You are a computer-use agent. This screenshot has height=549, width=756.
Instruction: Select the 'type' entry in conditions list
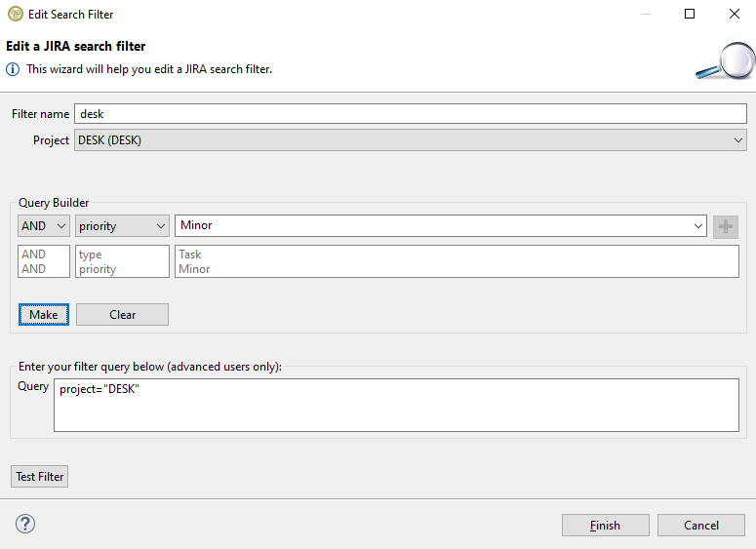point(91,255)
